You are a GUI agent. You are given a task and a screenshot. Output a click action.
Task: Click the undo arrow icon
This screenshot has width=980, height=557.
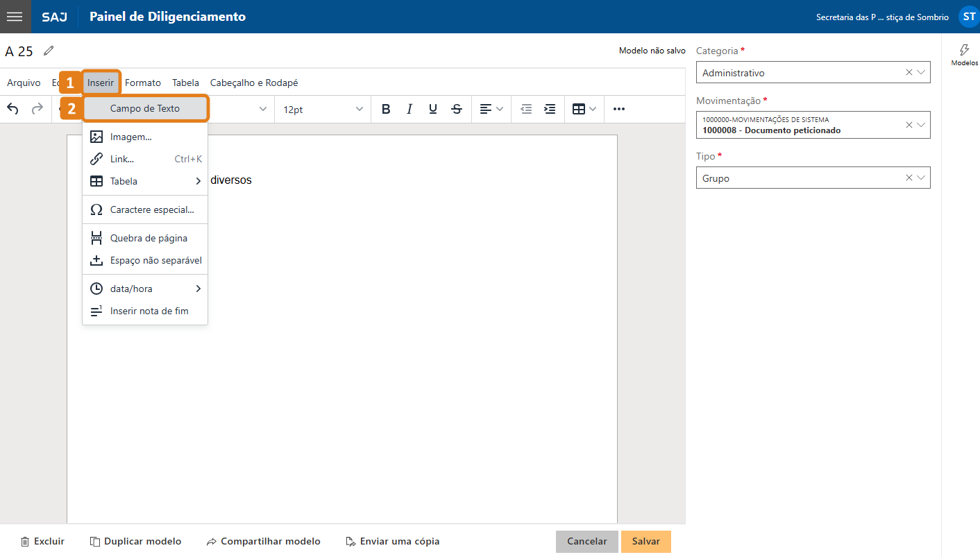[x=12, y=109]
